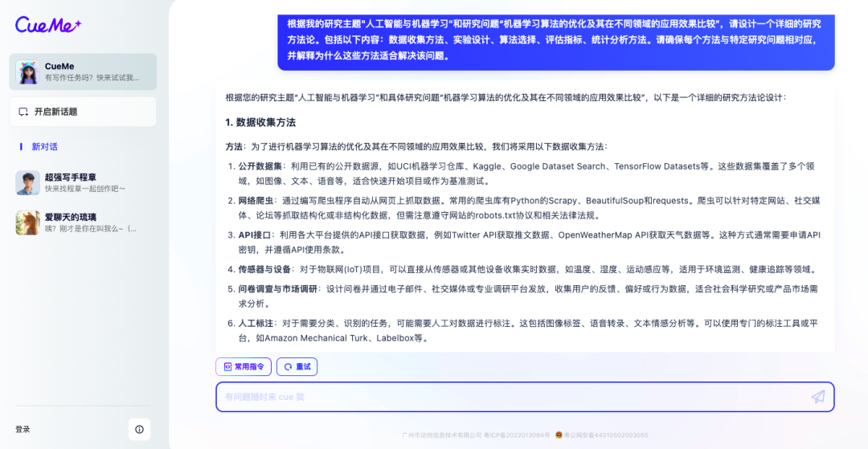The height and width of the screenshot is (449, 868).
Task: Click 超强写手程章 avatar image
Action: (x=27, y=182)
